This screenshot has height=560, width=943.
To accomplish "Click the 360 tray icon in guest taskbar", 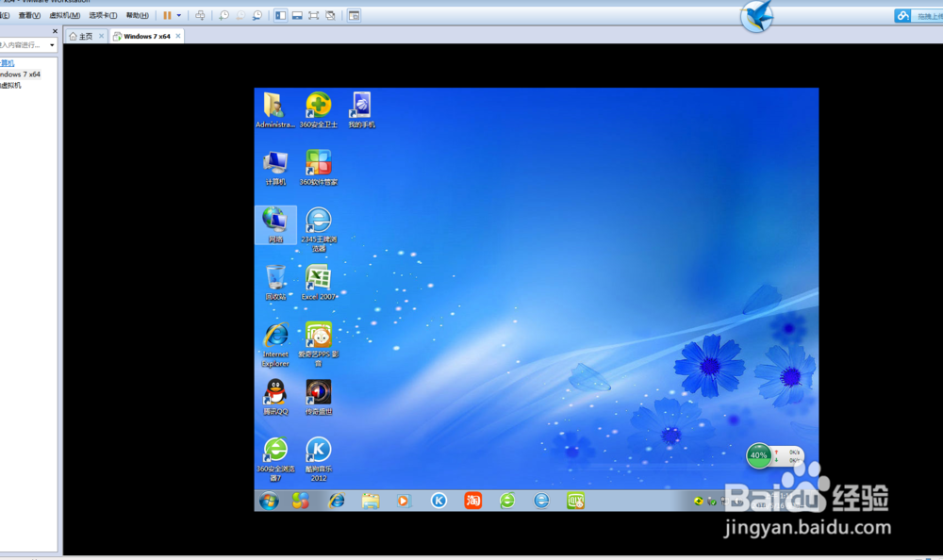I will (698, 501).
